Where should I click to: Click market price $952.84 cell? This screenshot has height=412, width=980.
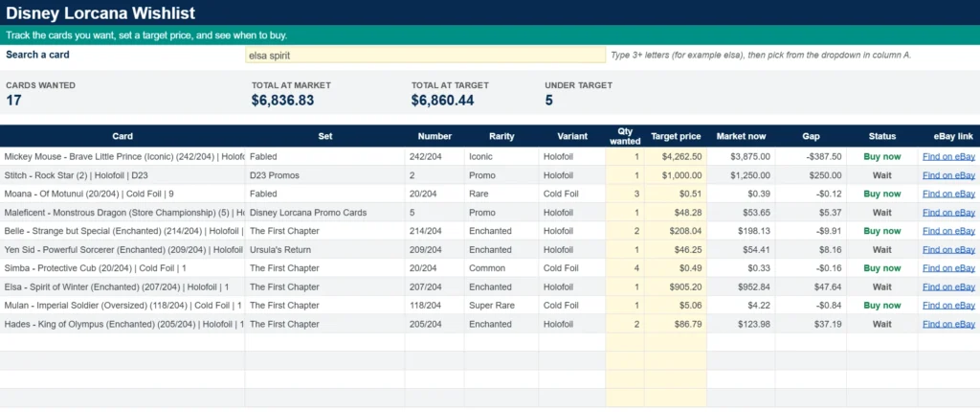(742, 286)
